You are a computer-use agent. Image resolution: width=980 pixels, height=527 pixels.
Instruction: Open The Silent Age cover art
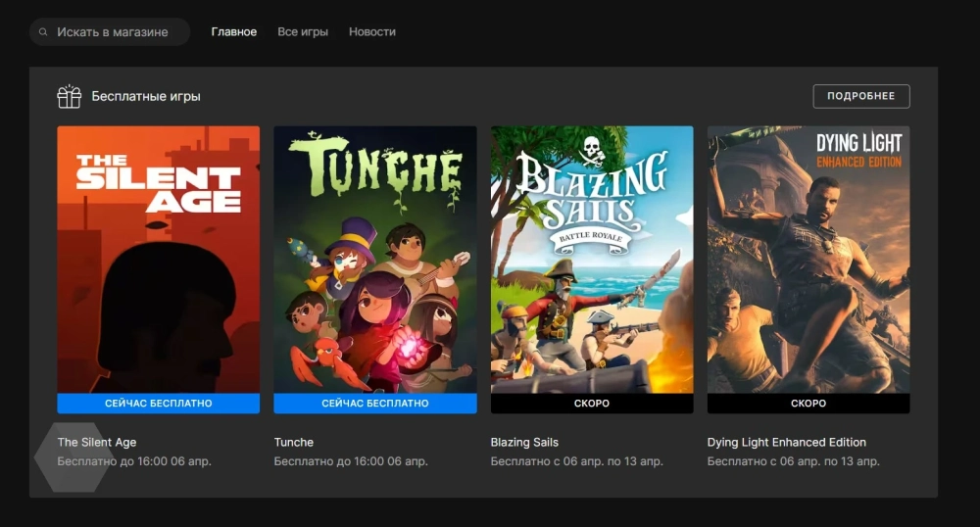point(159,260)
